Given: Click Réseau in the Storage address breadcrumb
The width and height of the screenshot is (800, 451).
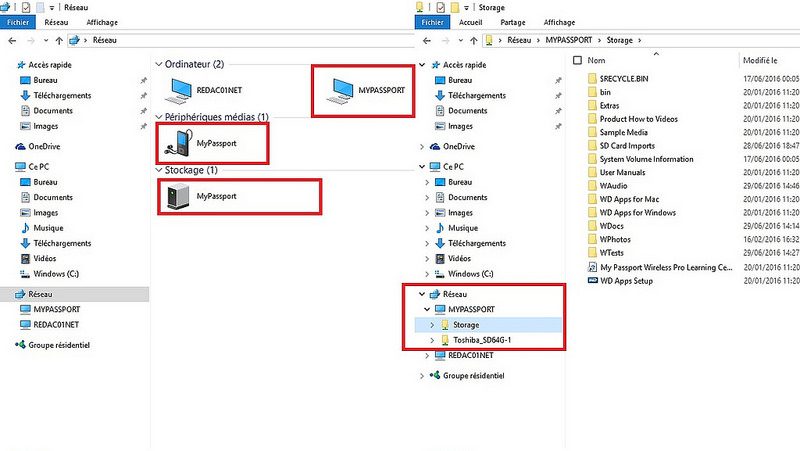Looking at the screenshot, I should coord(519,40).
